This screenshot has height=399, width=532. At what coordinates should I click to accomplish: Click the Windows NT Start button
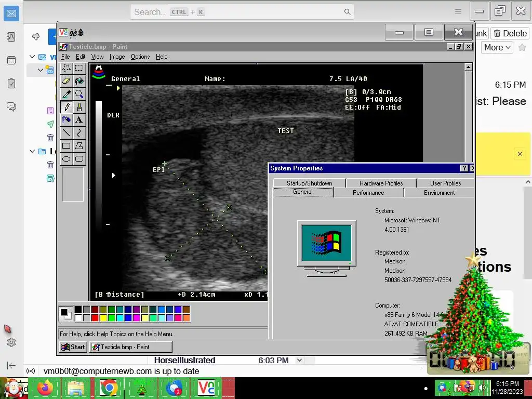[x=73, y=347]
